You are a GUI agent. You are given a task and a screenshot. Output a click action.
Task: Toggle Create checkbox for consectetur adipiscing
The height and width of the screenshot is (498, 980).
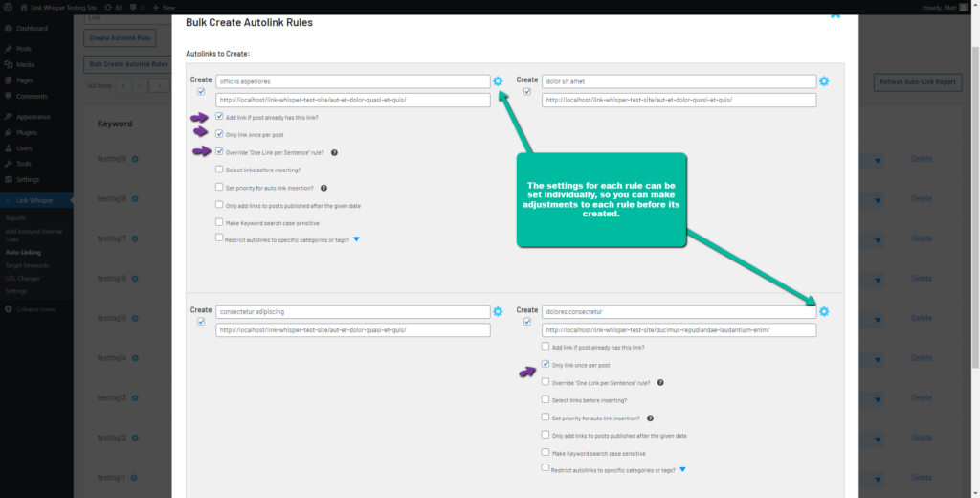[201, 322]
